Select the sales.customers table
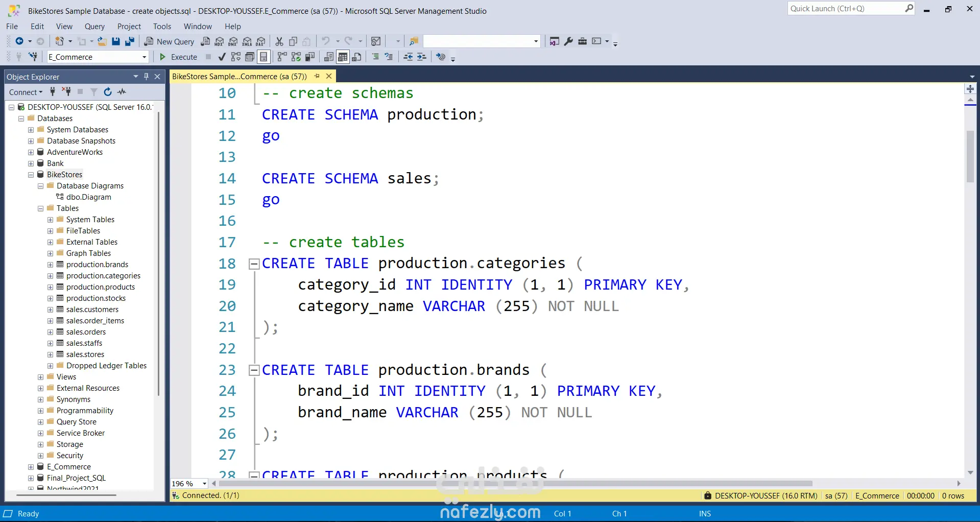Image resolution: width=980 pixels, height=522 pixels. click(x=92, y=310)
